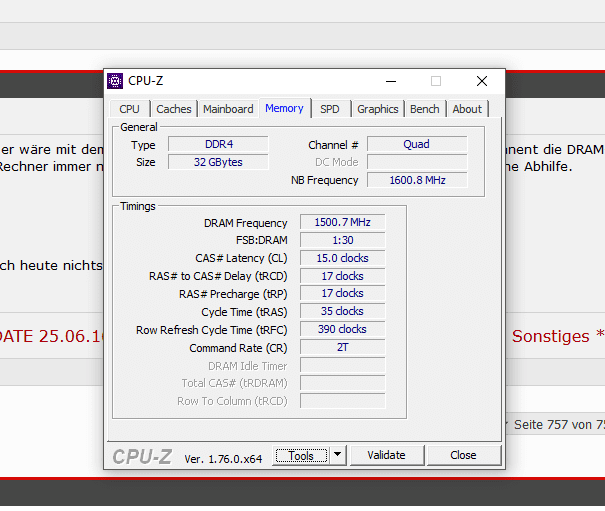Image resolution: width=605 pixels, height=511 pixels.
Task: Click the 'Command Rate (CR)' label
Action: pyautogui.click(x=238, y=348)
